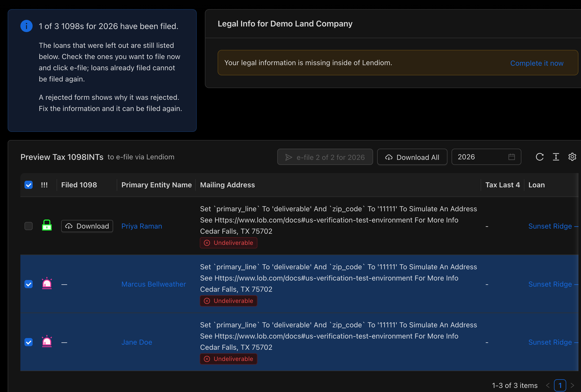581x392 pixels.
Task: Click the alarm siren icon for Marcus Bellweather
Action: tap(47, 283)
